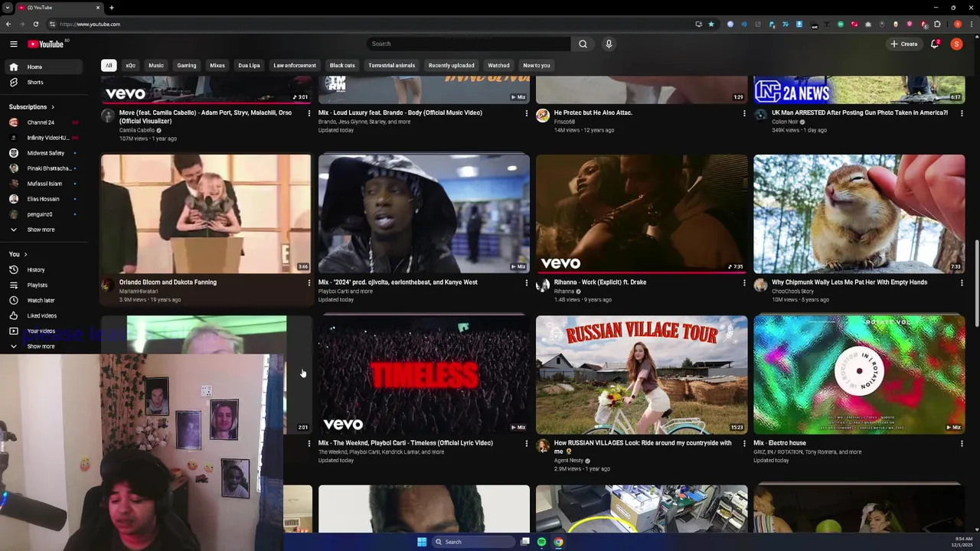Open options menu for Rihanna Work video
This screenshot has width=980, height=551.
pyautogui.click(x=743, y=282)
